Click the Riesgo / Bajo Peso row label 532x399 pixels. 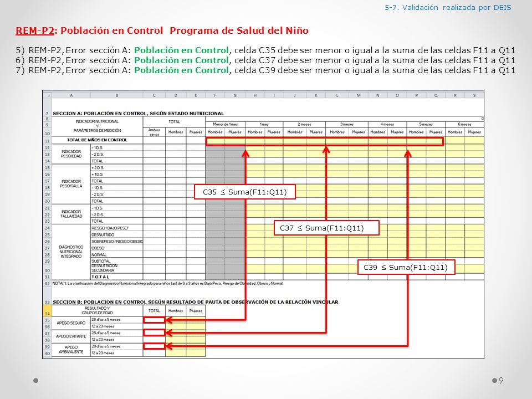point(110,228)
